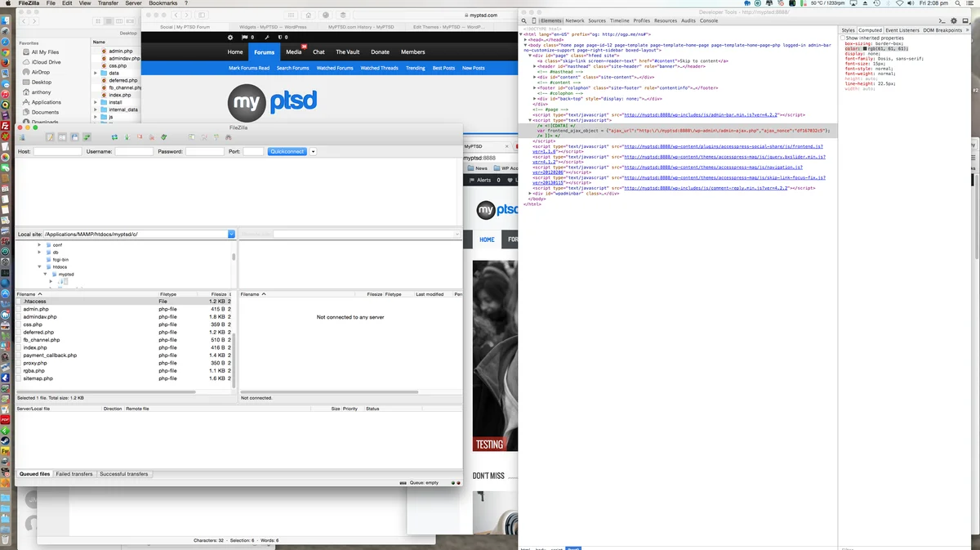Click the Port input field
The height and width of the screenshot is (550, 980).
tap(253, 152)
